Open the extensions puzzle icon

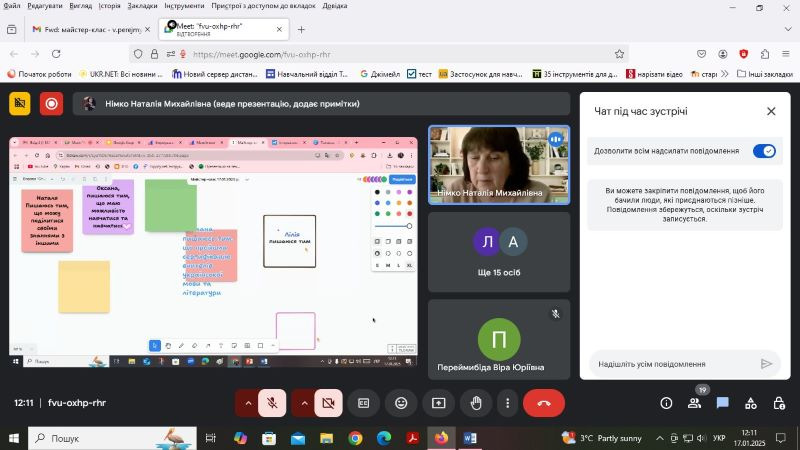tap(765, 54)
